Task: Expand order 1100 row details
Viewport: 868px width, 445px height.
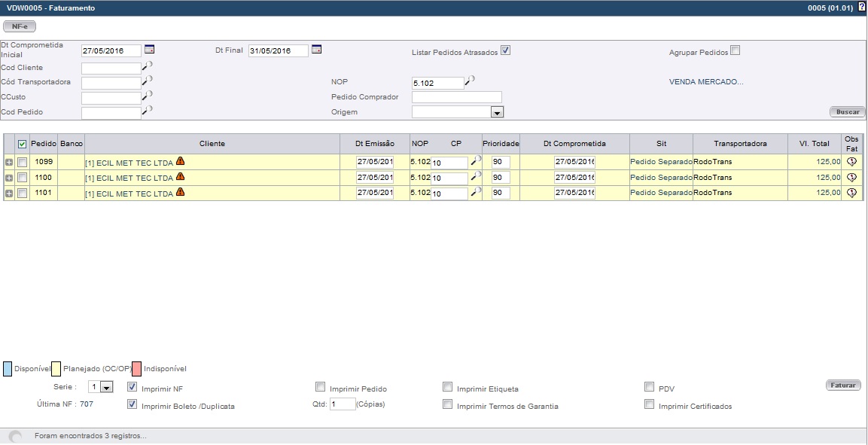Action: (x=9, y=178)
